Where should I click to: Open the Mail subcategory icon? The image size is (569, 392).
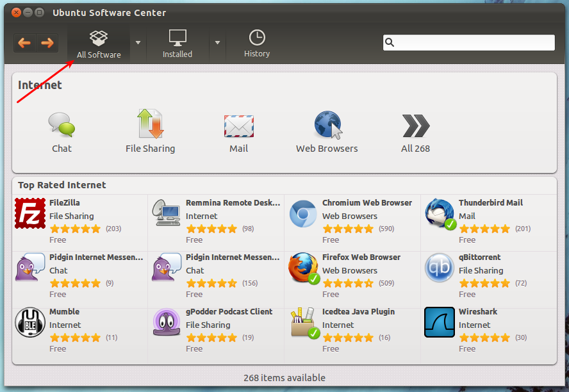coord(239,126)
